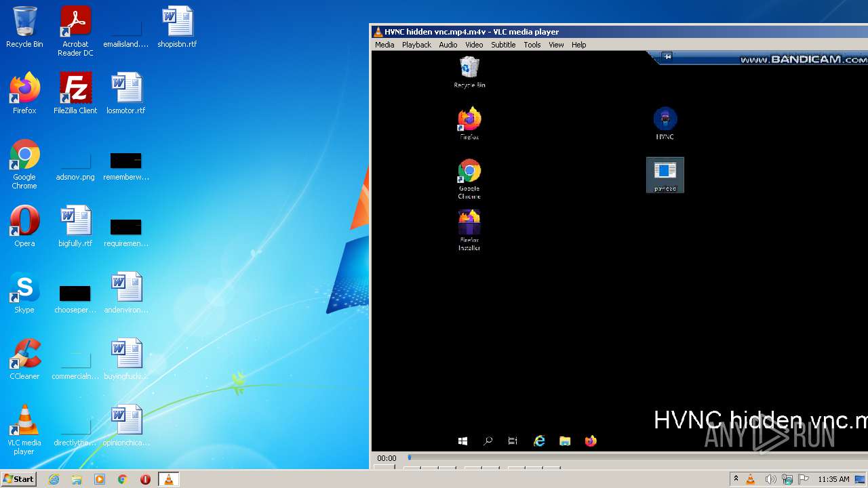
Task: Open the Google Chrome desktop shortcut
Action: click(x=24, y=164)
